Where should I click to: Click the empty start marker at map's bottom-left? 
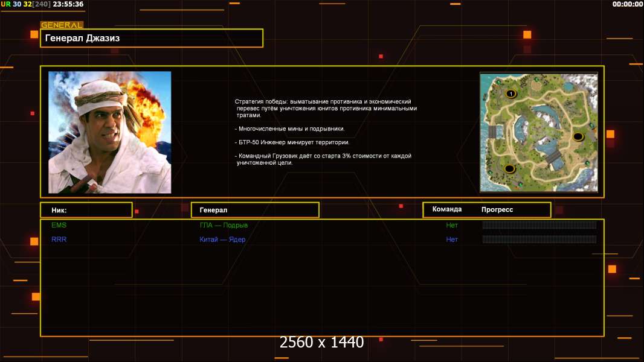509,168
